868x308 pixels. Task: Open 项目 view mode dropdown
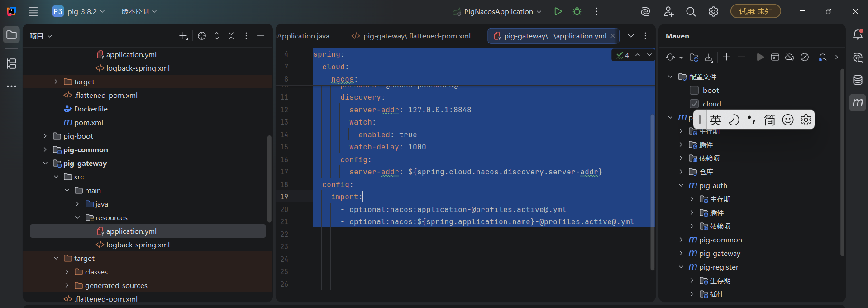click(41, 36)
